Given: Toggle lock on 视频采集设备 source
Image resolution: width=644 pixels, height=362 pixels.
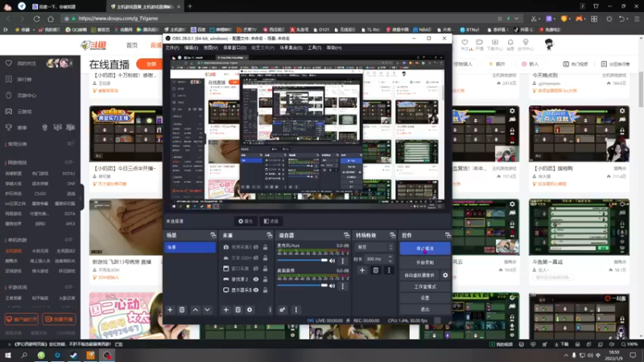Looking at the screenshot, I should click(266, 247).
